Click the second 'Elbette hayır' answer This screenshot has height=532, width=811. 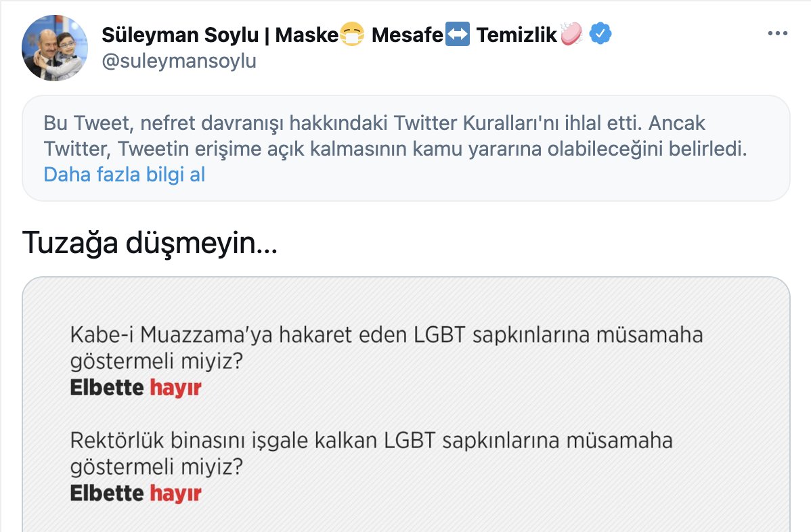coord(135,493)
